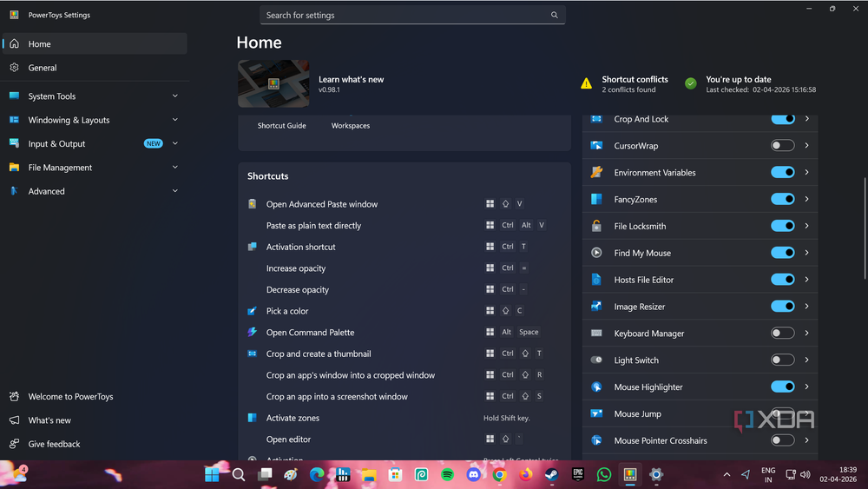
Task: Turn off Environment Variables toggle
Action: click(x=783, y=172)
